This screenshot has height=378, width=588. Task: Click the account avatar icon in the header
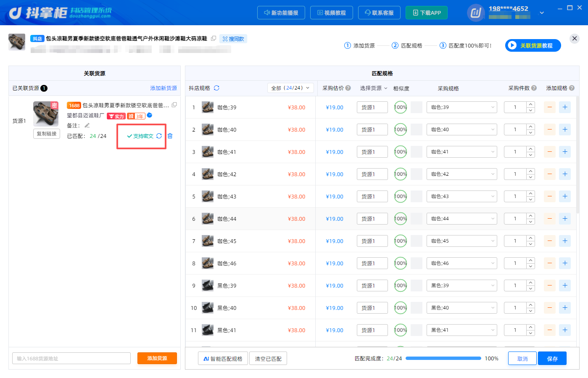pos(476,13)
